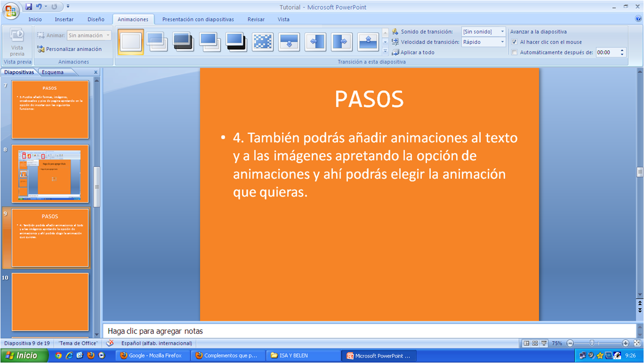Apply the wipe up arrow transition

pos(368,42)
